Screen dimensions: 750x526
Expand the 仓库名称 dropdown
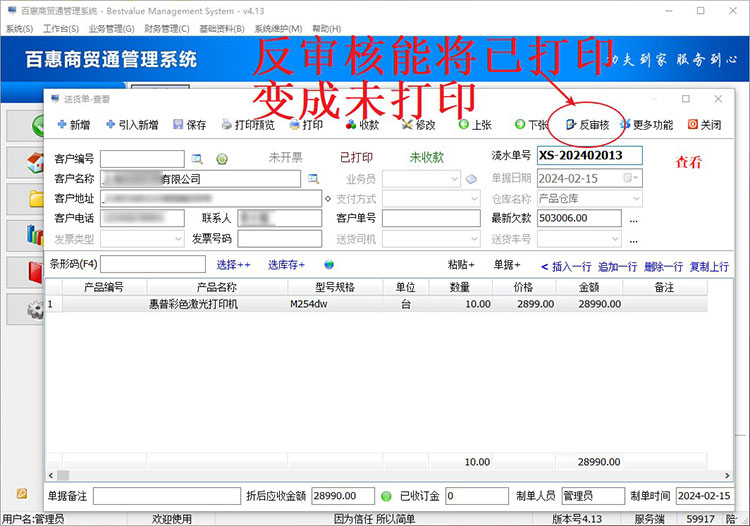pos(636,198)
